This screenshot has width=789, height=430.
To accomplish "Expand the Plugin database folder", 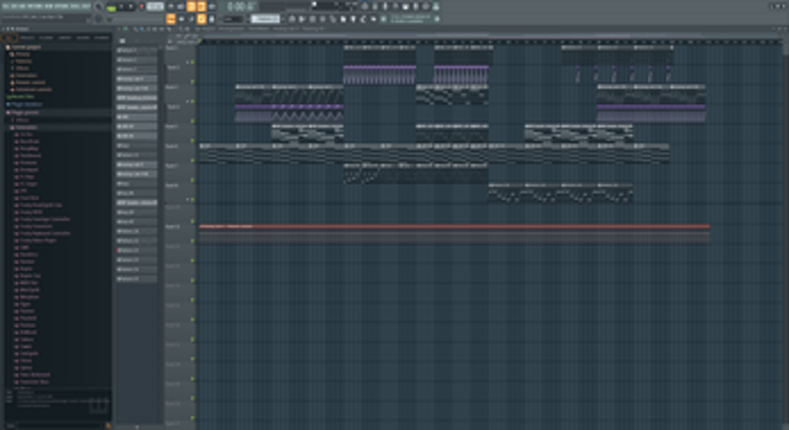I will click(25, 105).
